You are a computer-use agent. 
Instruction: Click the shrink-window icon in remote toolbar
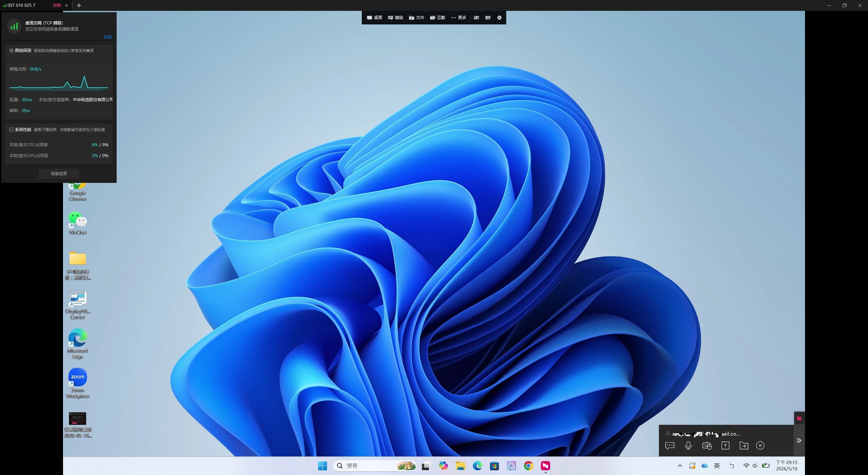[488, 18]
